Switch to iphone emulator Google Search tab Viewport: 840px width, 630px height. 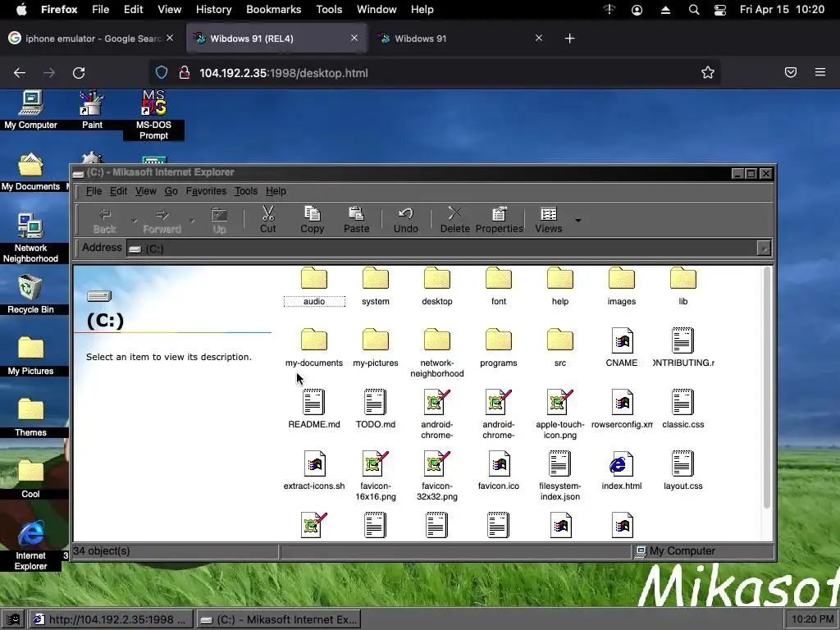[91, 39]
